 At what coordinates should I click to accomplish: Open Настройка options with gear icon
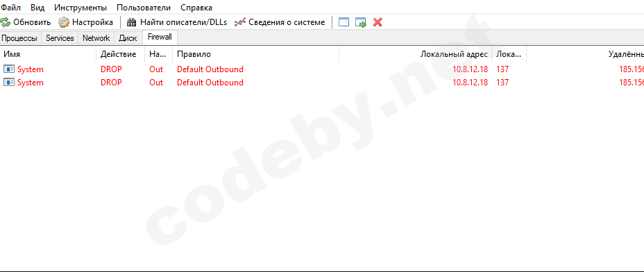click(86, 22)
